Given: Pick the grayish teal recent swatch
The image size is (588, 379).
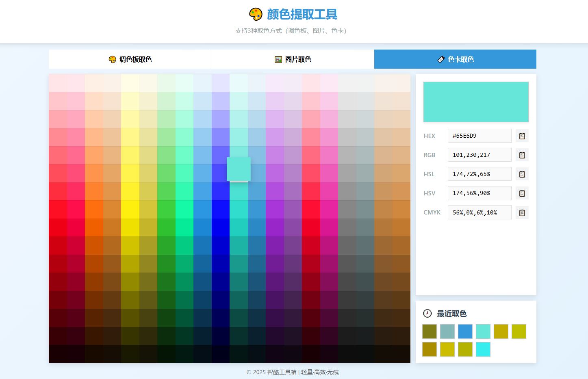Looking at the screenshot, I should [447, 331].
